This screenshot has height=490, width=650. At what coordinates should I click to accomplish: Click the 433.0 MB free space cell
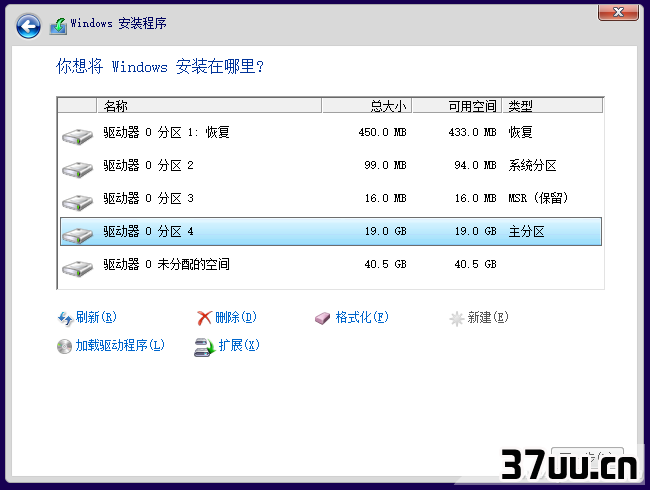(472, 133)
